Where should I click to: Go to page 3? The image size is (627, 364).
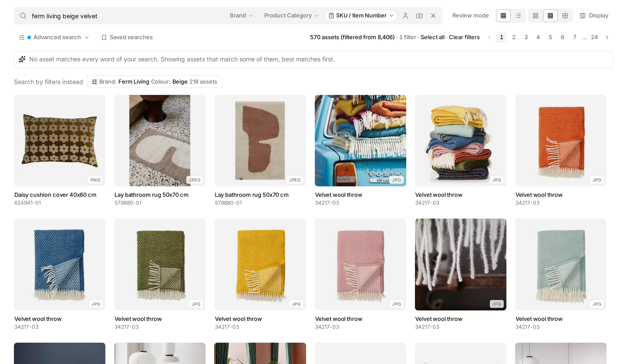[x=526, y=37]
